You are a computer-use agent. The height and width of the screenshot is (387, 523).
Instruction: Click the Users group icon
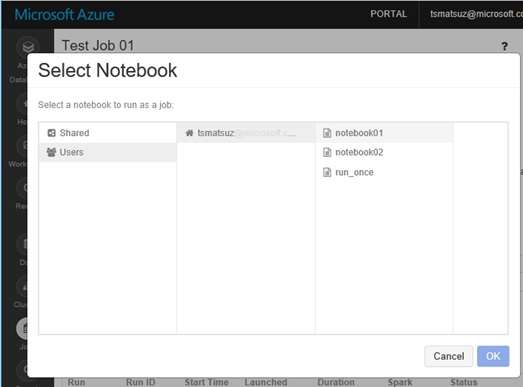tap(51, 152)
